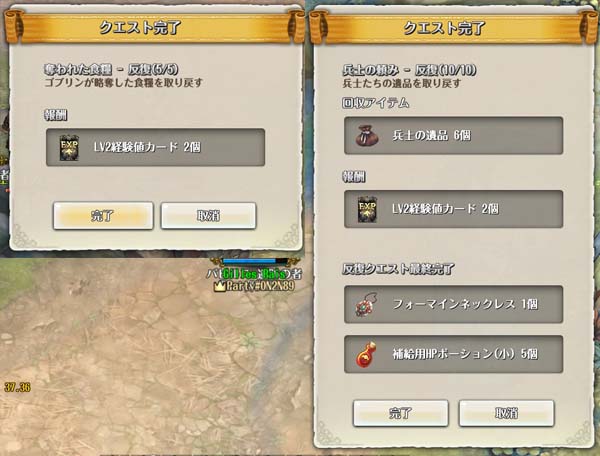Click the blue HP bar above character
Viewport: 600px width, 456px height.
[x=255, y=261]
